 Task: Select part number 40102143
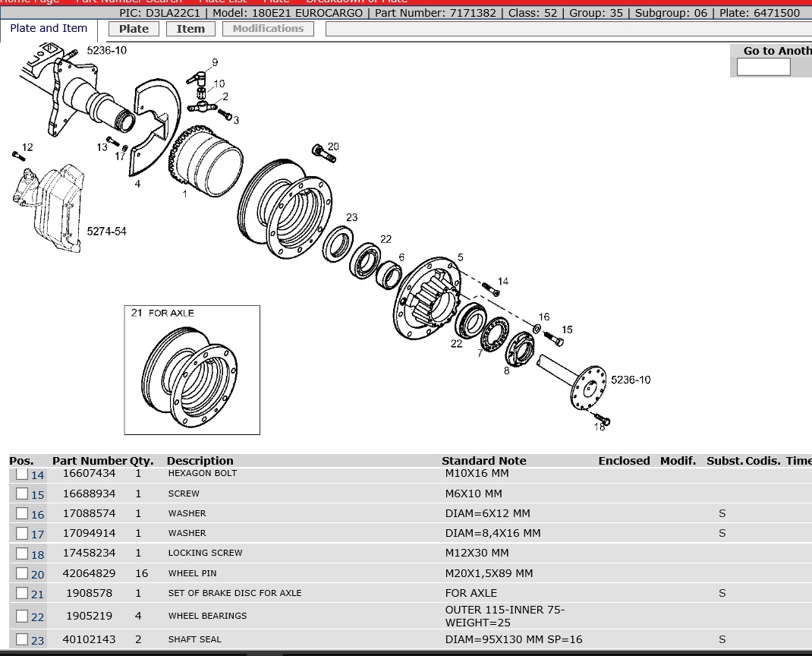(x=89, y=639)
